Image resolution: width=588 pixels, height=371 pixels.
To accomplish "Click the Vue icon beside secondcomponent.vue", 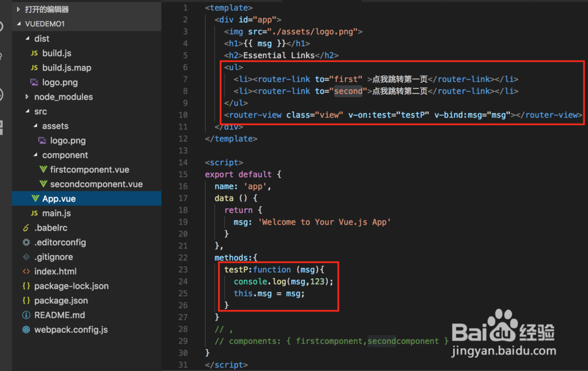I will pos(43,184).
